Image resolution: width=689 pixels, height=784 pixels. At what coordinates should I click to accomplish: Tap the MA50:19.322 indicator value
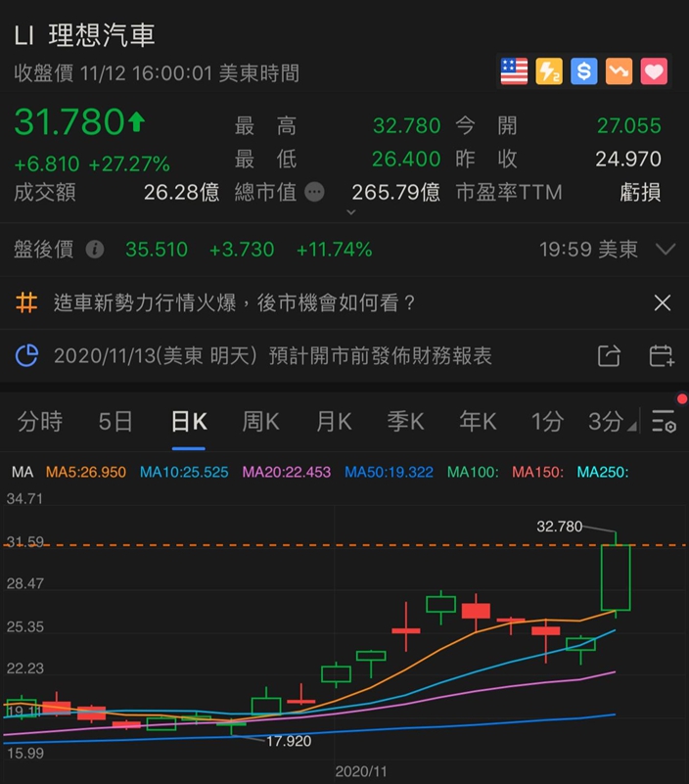pyautogui.click(x=389, y=472)
